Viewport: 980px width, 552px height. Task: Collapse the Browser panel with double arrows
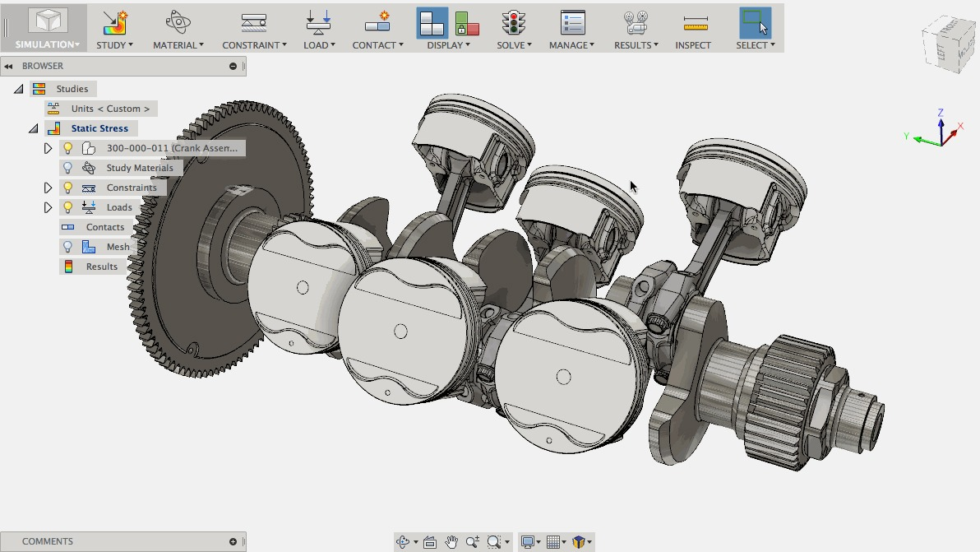point(9,66)
